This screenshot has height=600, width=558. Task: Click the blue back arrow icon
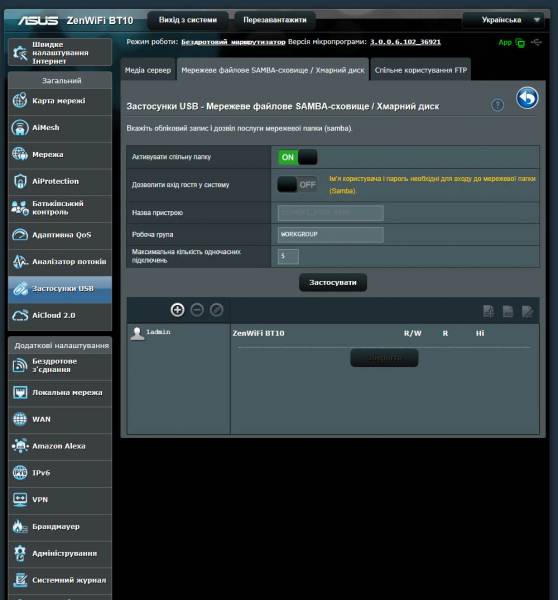[x=527, y=98]
